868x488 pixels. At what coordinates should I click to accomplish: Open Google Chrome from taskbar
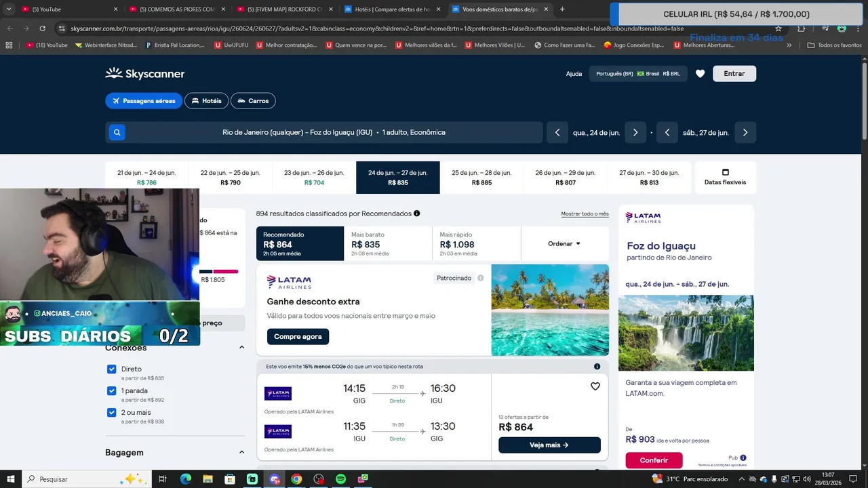(x=296, y=479)
